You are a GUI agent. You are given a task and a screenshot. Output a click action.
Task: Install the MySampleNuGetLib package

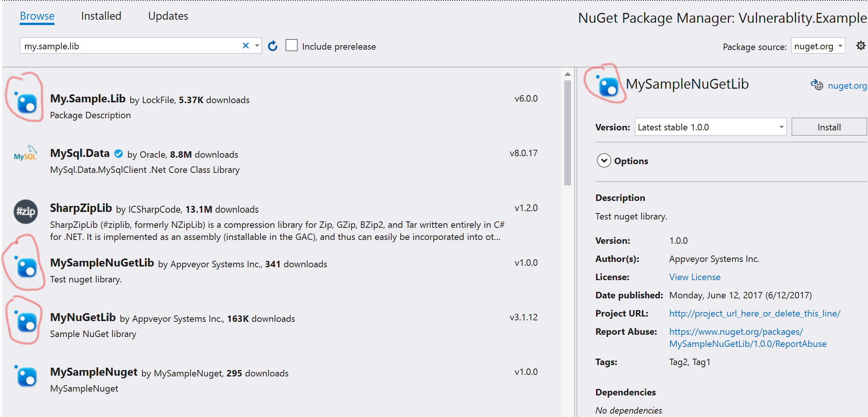click(829, 127)
